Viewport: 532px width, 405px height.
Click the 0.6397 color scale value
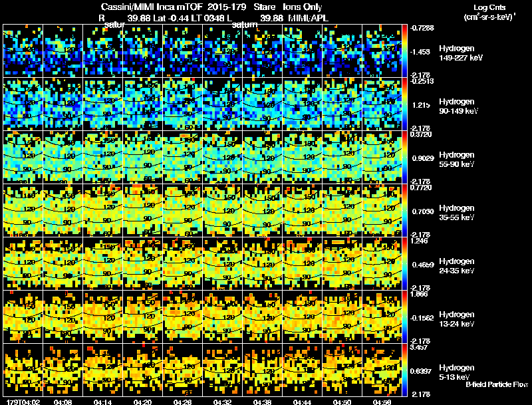point(421,371)
